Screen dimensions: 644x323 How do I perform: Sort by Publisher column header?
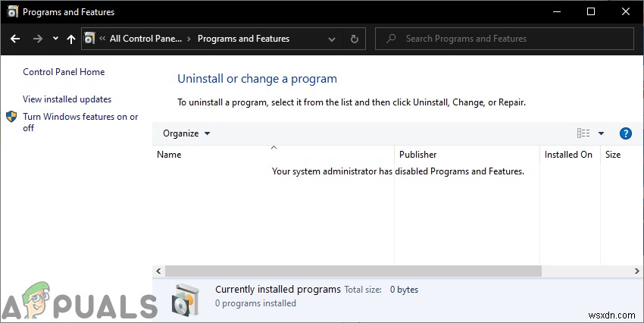417,155
